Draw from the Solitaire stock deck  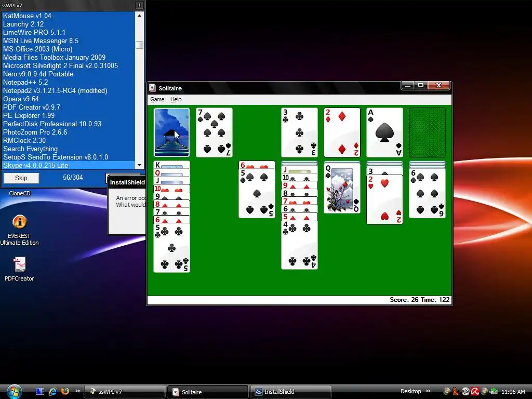pyautogui.click(x=171, y=132)
